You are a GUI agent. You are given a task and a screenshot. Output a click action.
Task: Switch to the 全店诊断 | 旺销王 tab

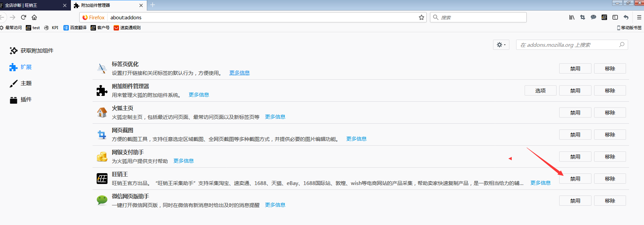point(32,5)
